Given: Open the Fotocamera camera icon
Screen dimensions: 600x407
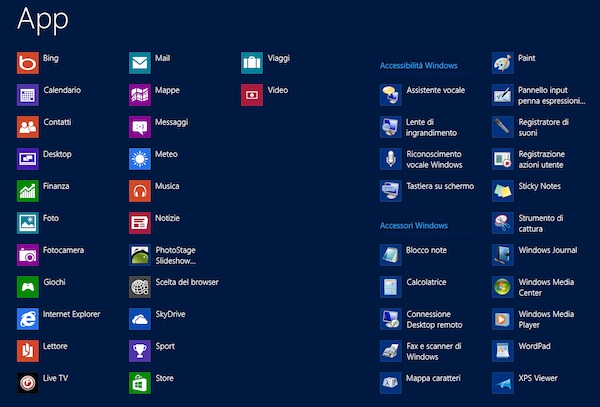Looking at the screenshot, I should point(28,255).
